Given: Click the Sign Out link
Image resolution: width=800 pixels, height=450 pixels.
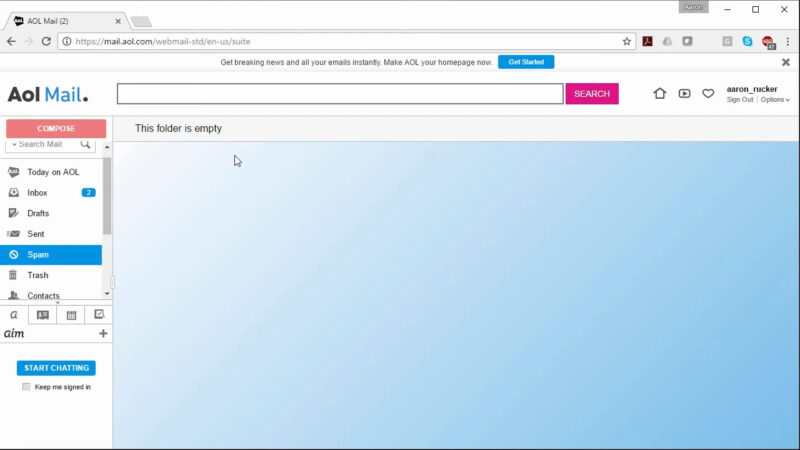Looking at the screenshot, I should [x=740, y=100].
